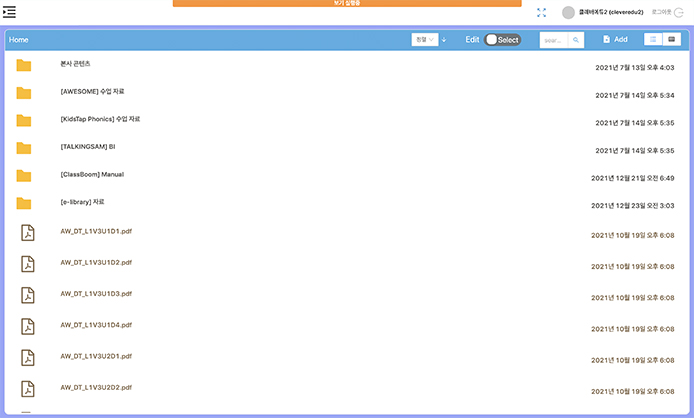Click into the search input field

click(553, 40)
